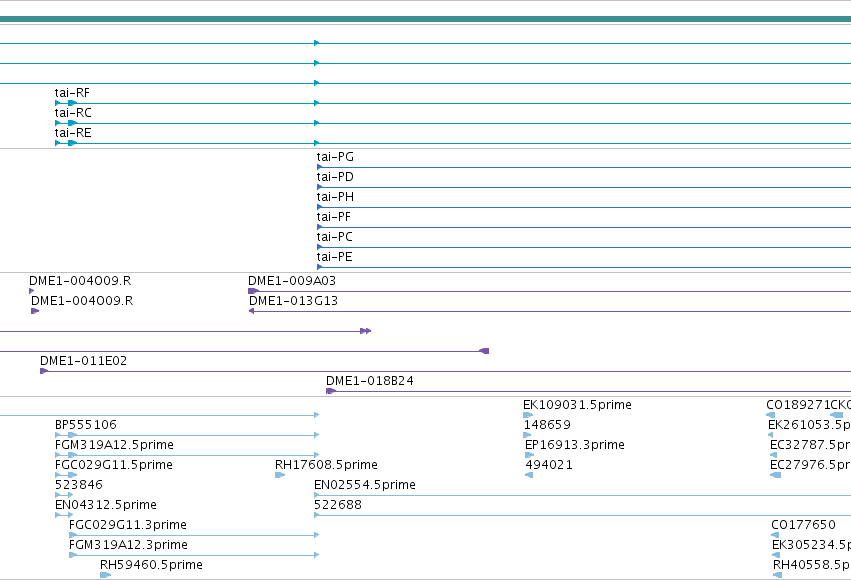Select the RH59460.5prime EST label
Image resolution: width=851 pixels, height=580 pixels.
[151, 565]
